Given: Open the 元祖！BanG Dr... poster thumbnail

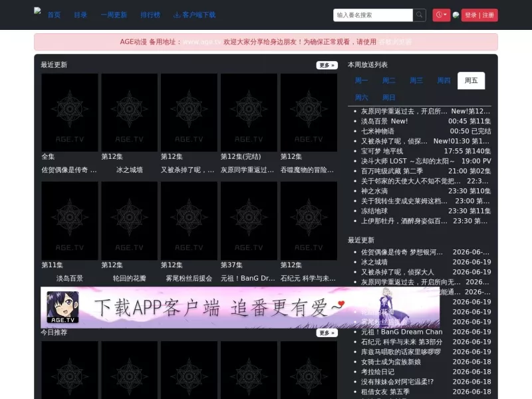Looking at the screenshot, I should tap(249, 221).
